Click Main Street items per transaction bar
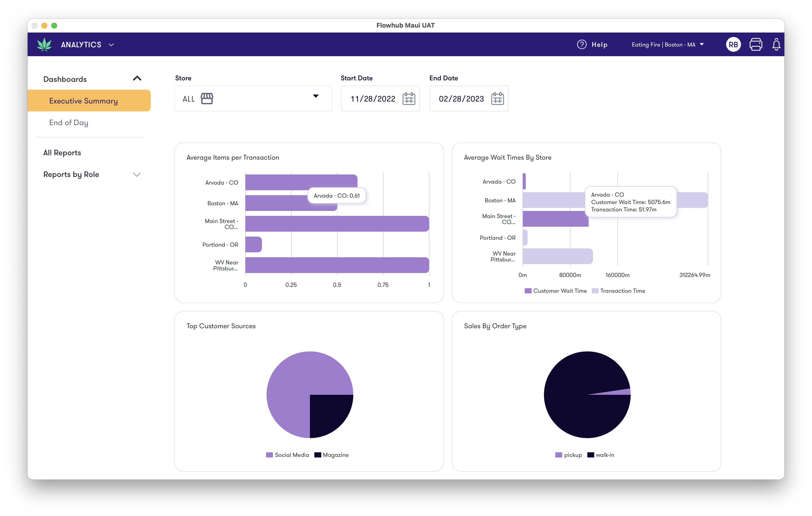 337,224
